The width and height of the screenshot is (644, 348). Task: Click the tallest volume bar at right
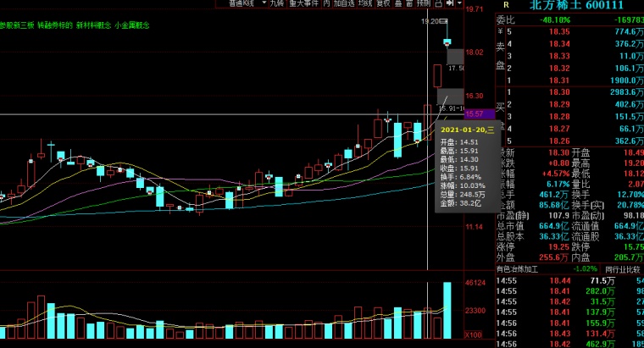point(447,310)
